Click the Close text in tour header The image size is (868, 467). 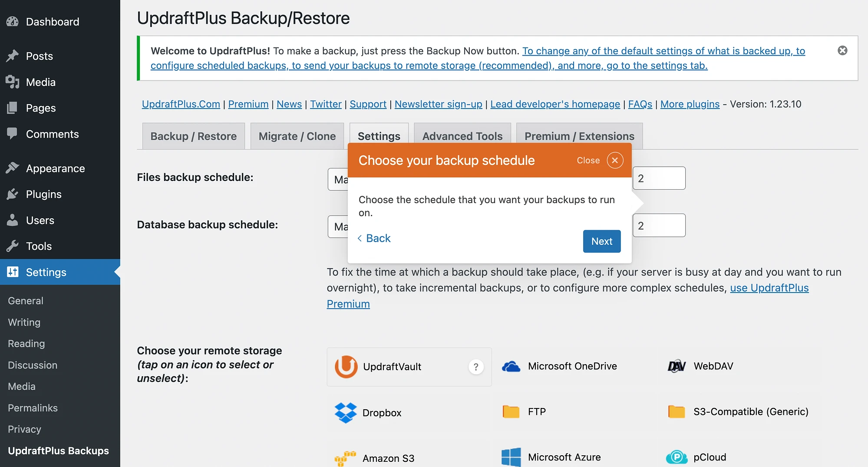[588, 160]
